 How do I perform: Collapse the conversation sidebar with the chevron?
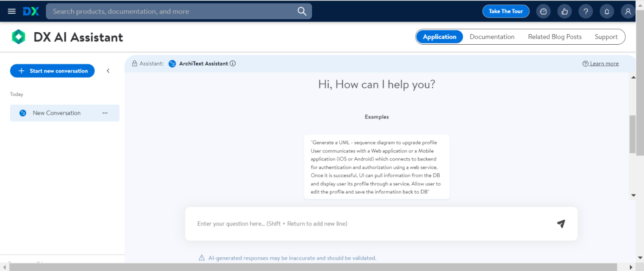click(108, 71)
